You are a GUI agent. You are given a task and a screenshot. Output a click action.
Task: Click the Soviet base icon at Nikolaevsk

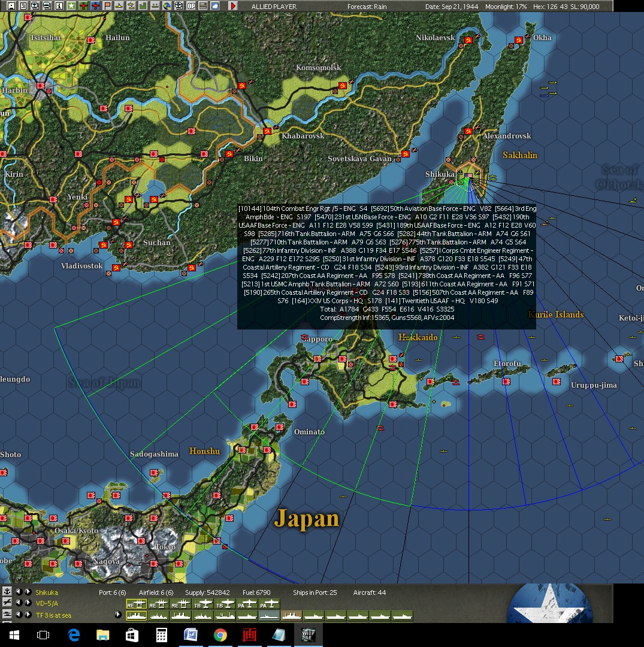[468, 40]
